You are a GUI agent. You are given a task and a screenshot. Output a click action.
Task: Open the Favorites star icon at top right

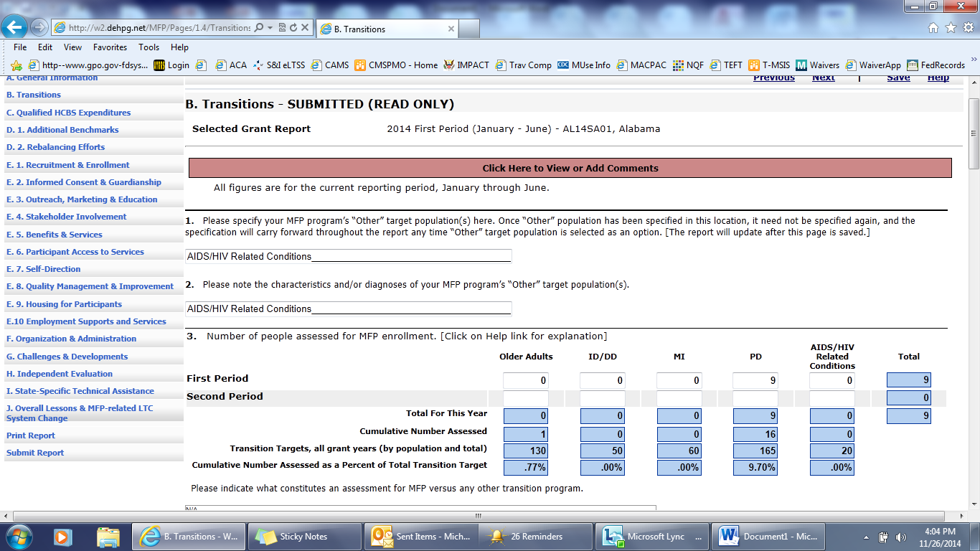tap(951, 28)
